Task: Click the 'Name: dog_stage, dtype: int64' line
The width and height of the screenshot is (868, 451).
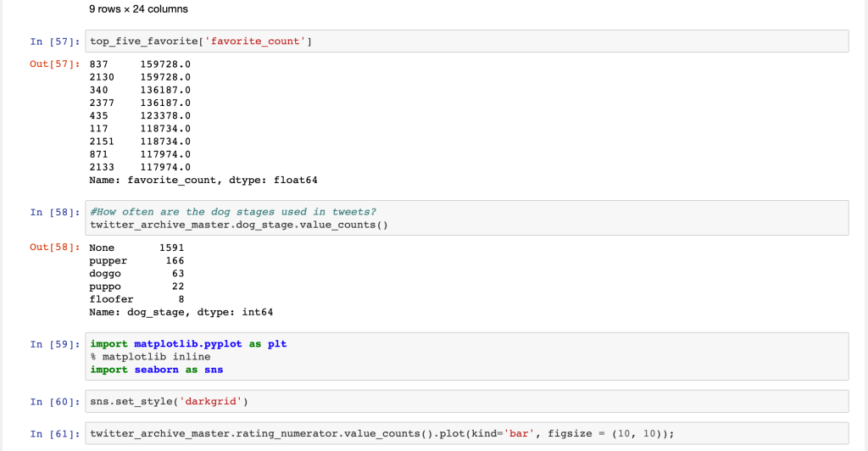Action: tap(181, 312)
